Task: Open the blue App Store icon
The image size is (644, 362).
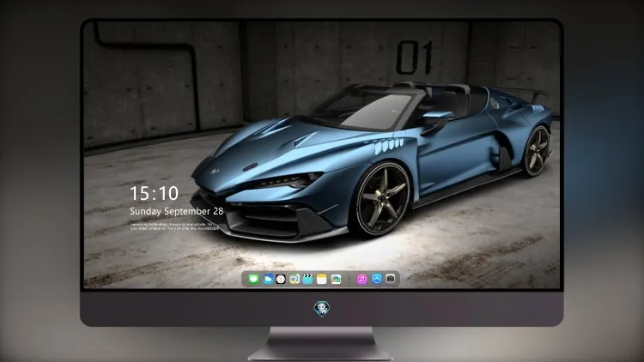Action: (x=377, y=279)
